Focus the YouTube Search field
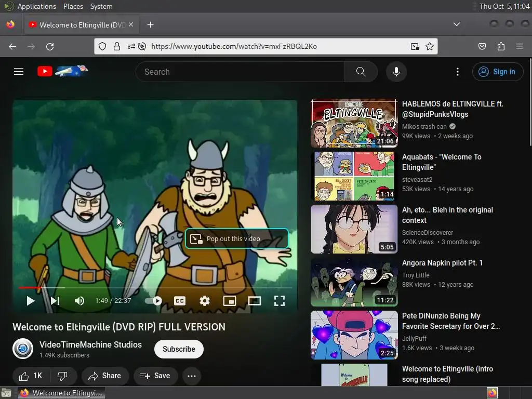The height and width of the screenshot is (399, 532). (x=240, y=72)
